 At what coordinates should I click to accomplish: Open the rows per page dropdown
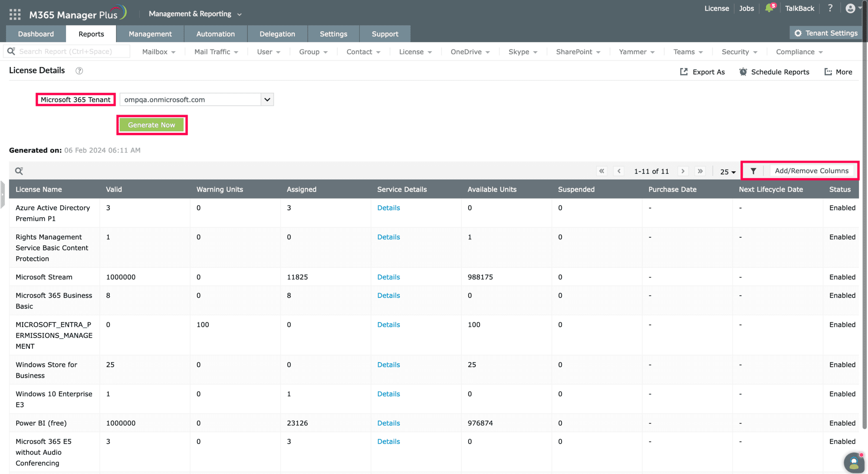click(x=728, y=172)
